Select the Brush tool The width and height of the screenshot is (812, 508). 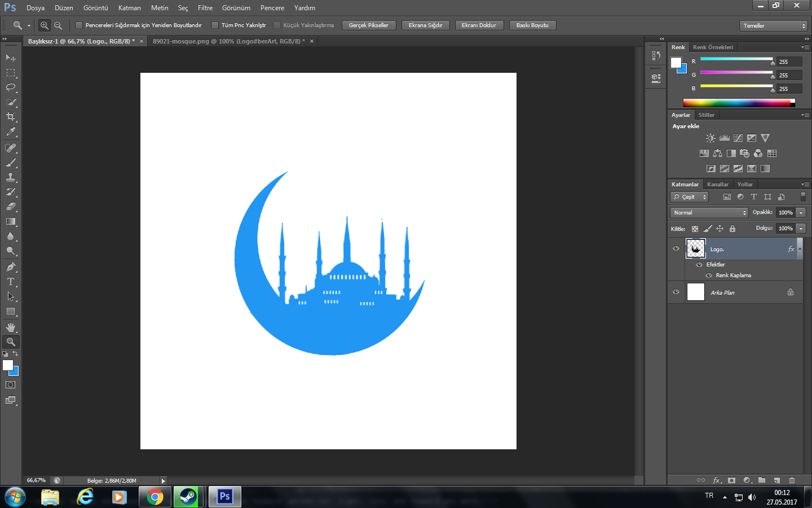pos(11,163)
